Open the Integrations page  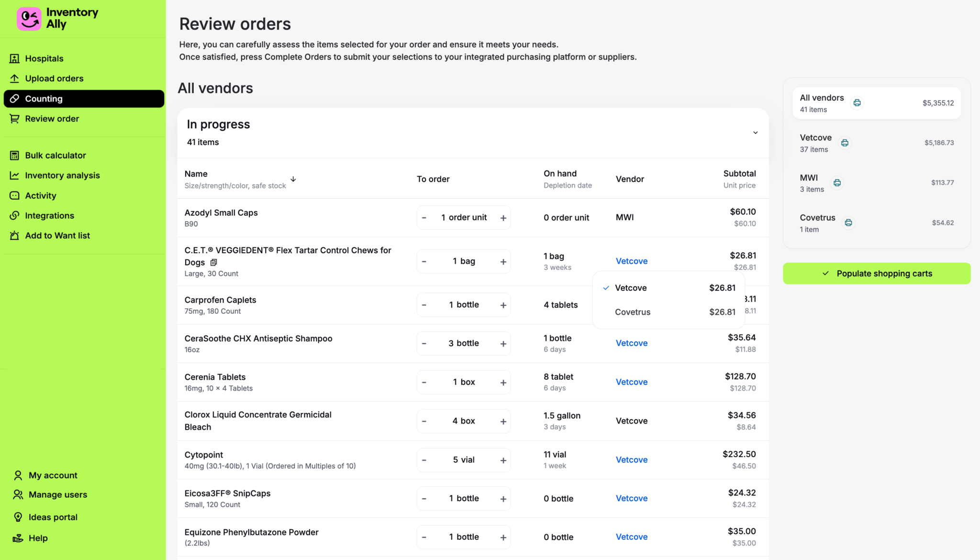pyautogui.click(x=49, y=215)
